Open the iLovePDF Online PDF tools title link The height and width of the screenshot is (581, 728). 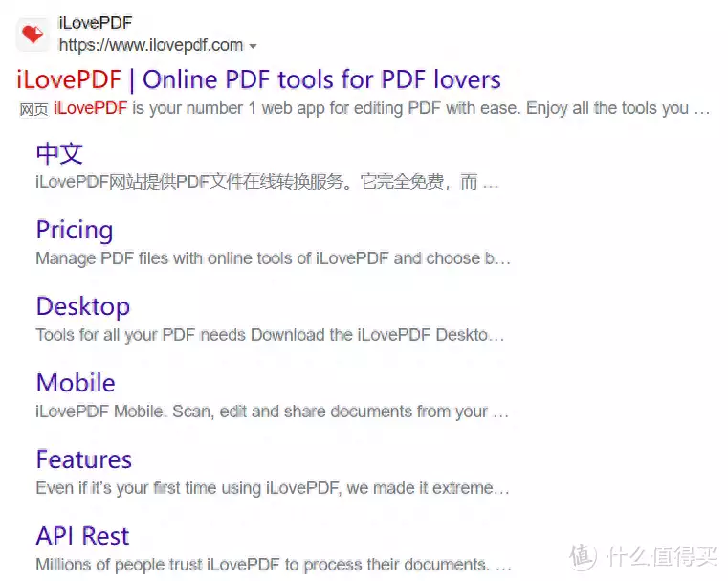pyautogui.click(x=258, y=78)
